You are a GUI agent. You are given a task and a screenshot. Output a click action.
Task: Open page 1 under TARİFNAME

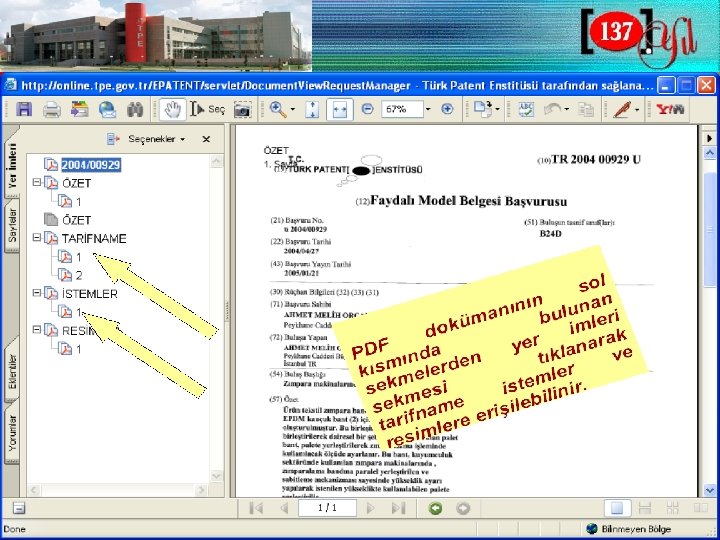pos(79,257)
